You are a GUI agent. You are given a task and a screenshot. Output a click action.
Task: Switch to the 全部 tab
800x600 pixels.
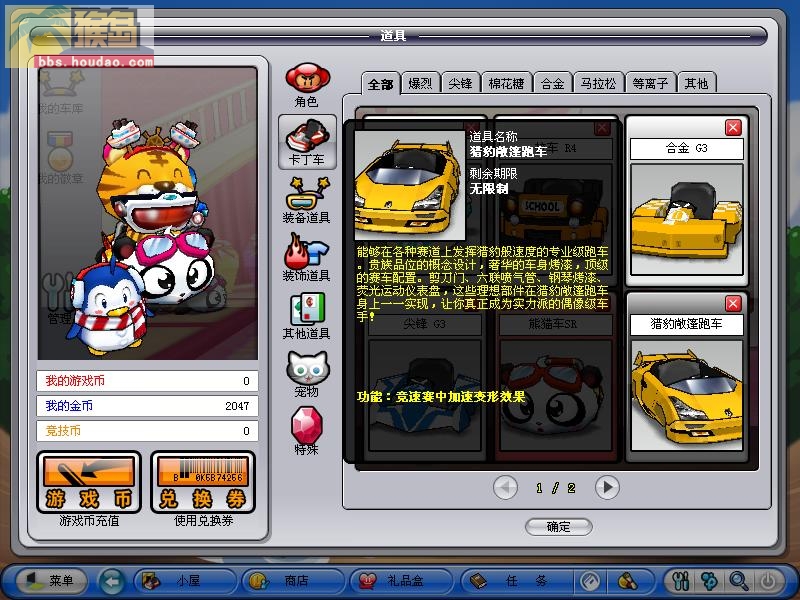[381, 84]
